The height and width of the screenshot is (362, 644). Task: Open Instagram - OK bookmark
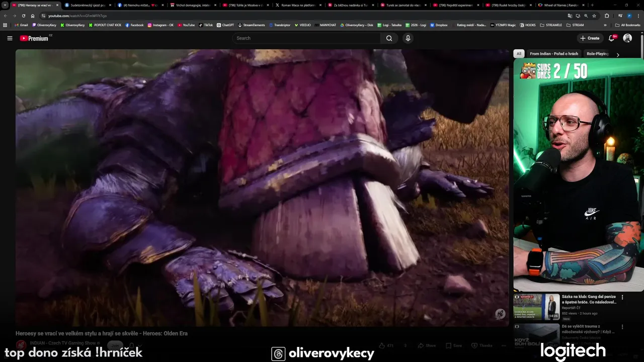tap(160, 25)
